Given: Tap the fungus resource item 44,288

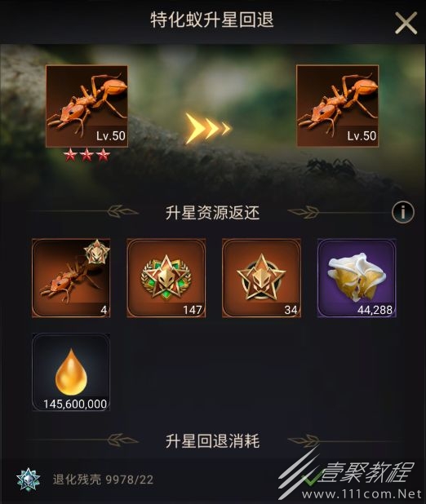Looking at the screenshot, I should [357, 278].
